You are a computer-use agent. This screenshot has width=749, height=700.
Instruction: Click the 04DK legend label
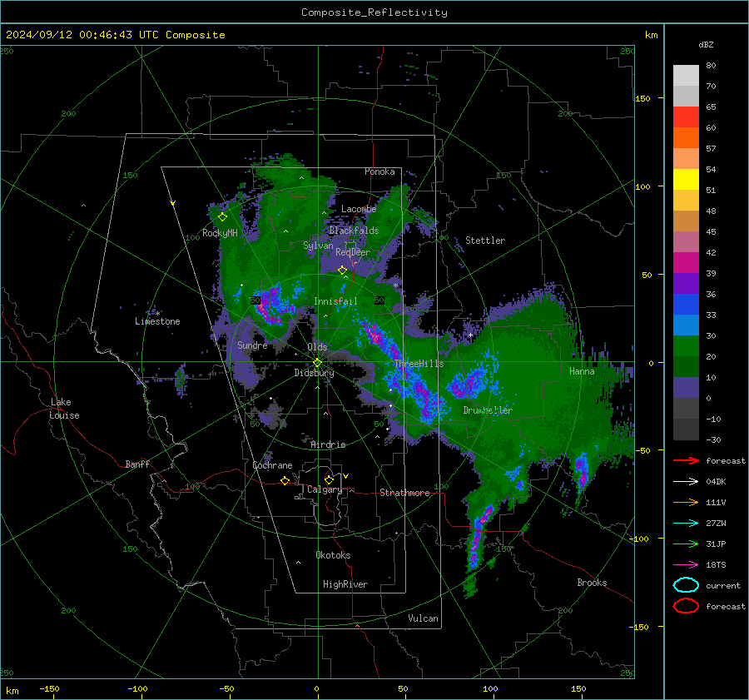pyautogui.click(x=716, y=482)
